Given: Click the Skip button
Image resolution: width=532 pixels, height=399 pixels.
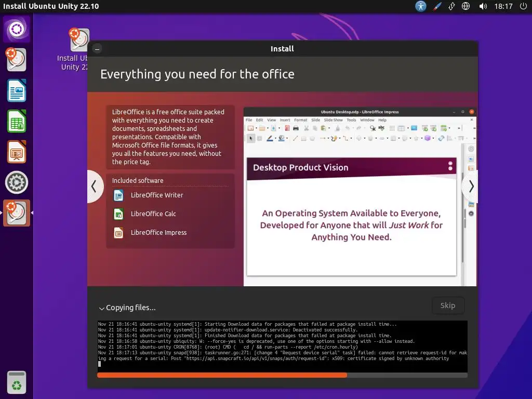Looking at the screenshot, I should pyautogui.click(x=448, y=305).
